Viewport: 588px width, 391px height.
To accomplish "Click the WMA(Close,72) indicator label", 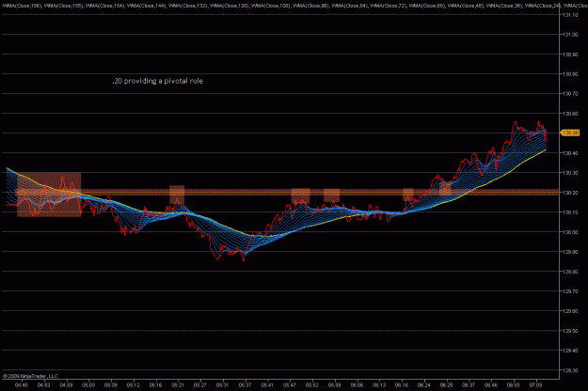I will 389,6.
